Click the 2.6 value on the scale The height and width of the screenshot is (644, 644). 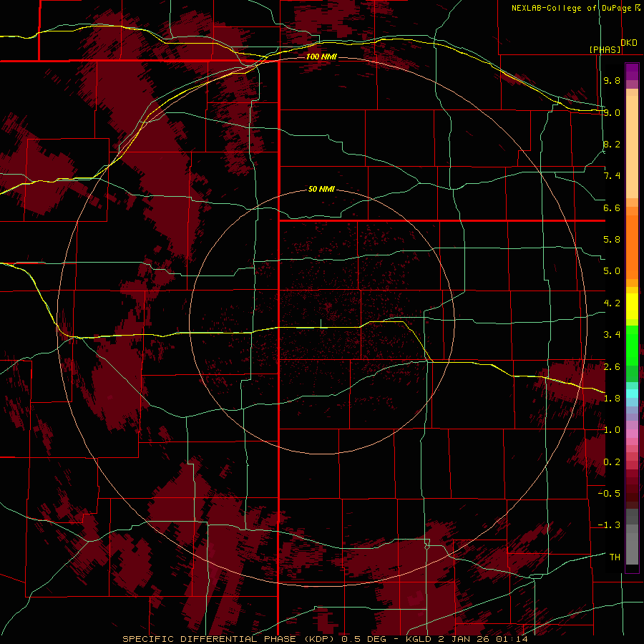click(612, 366)
